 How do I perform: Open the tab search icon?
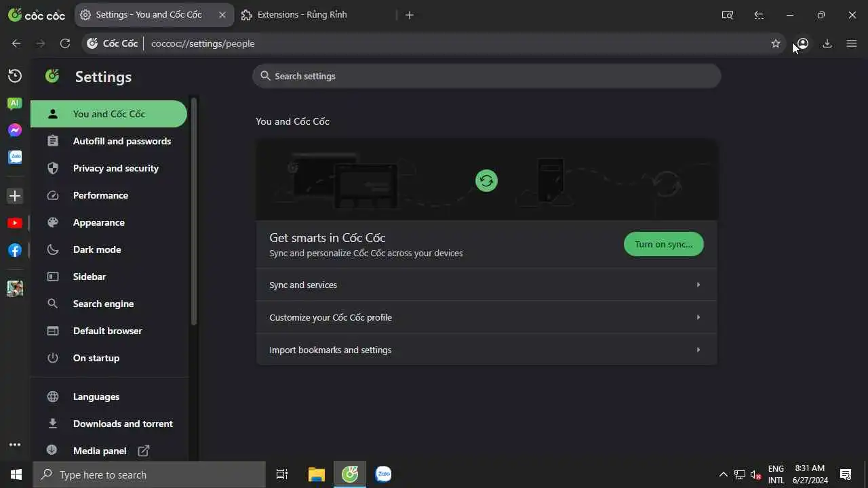click(728, 15)
